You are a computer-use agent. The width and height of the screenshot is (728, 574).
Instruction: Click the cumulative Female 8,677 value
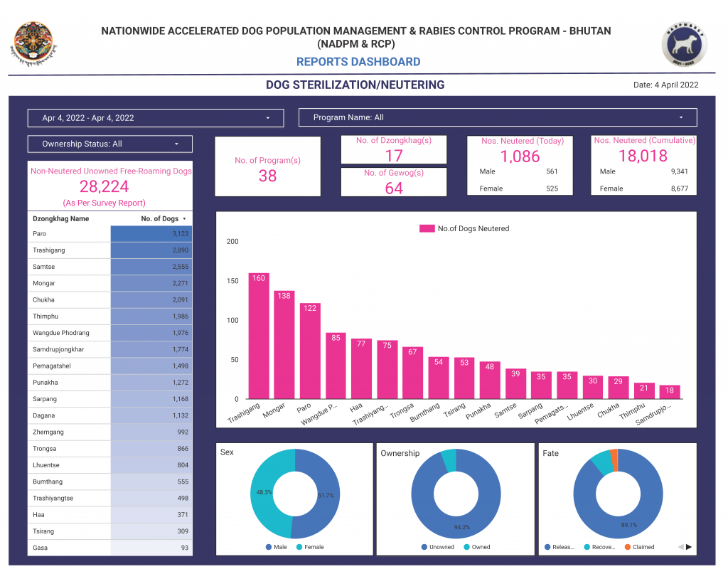[679, 188]
